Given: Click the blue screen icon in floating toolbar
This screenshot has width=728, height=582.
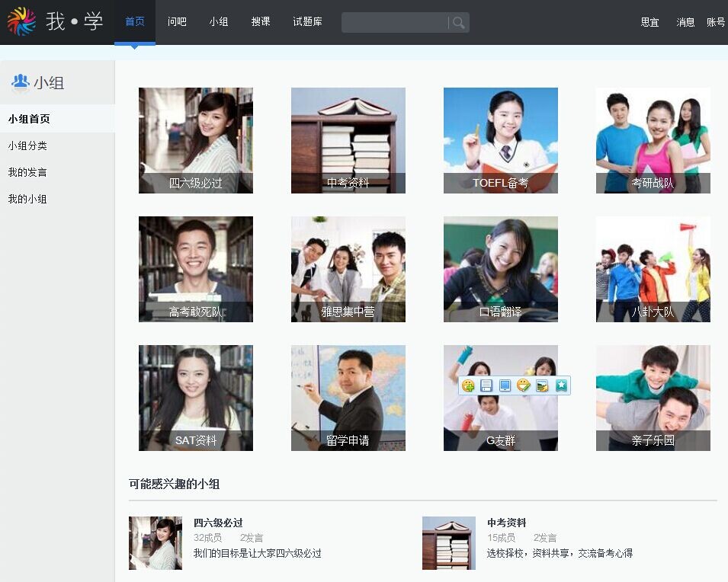Looking at the screenshot, I should click(505, 386).
